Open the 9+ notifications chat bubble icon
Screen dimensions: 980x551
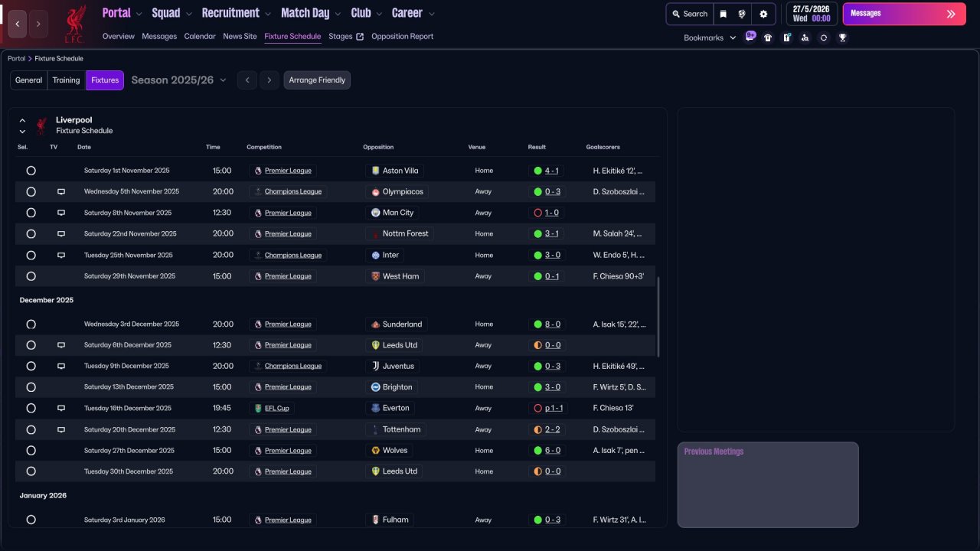click(x=750, y=37)
